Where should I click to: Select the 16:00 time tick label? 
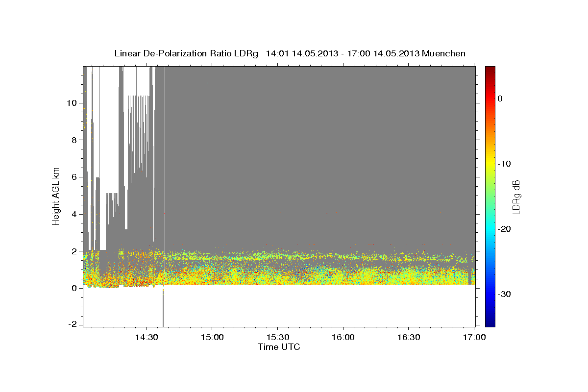pos(343,337)
